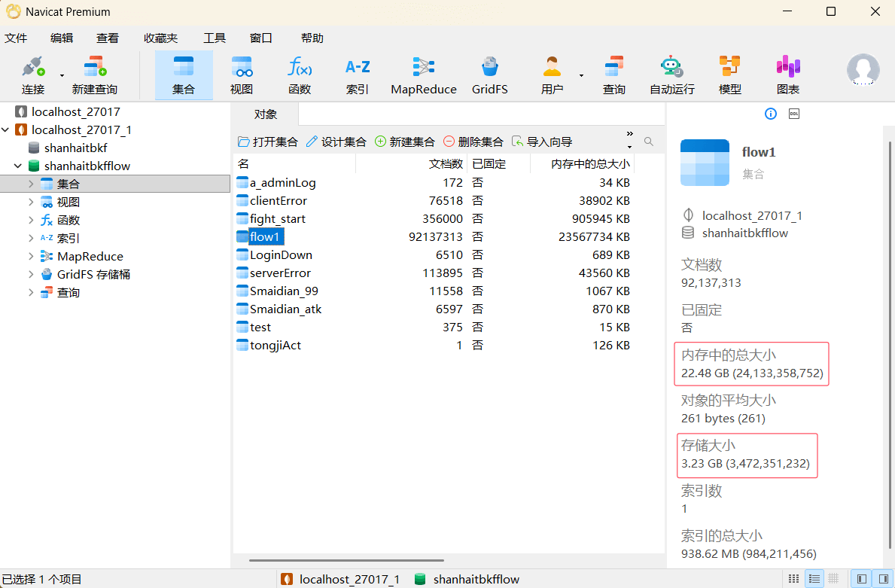This screenshot has height=588, width=895.
Task: Open the GridFS toolbar tool
Action: (489, 75)
